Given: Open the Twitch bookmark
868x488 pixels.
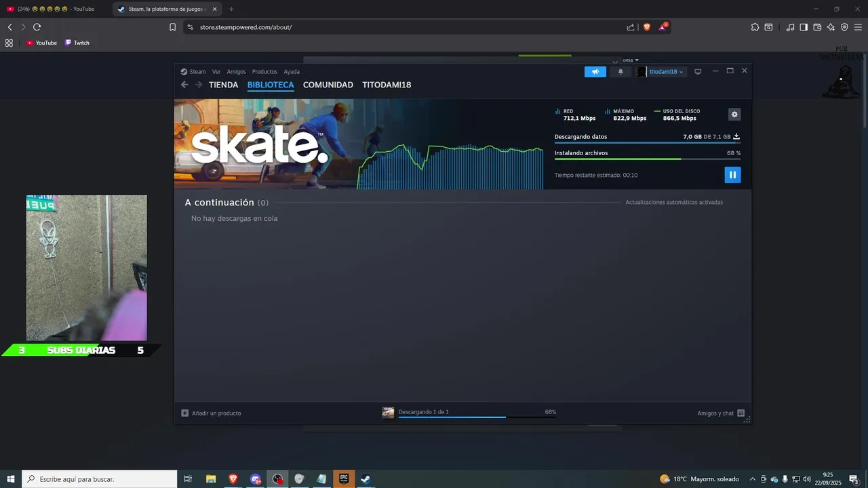Looking at the screenshot, I should (x=77, y=43).
